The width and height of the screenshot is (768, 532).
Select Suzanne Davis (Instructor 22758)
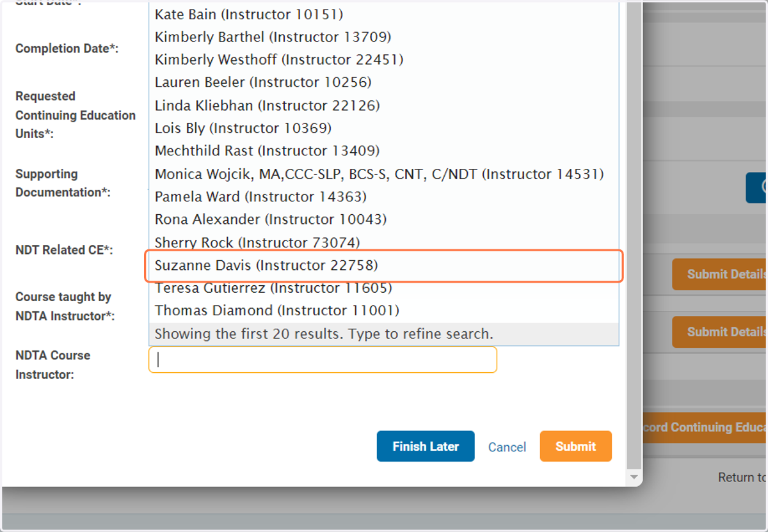(384, 265)
